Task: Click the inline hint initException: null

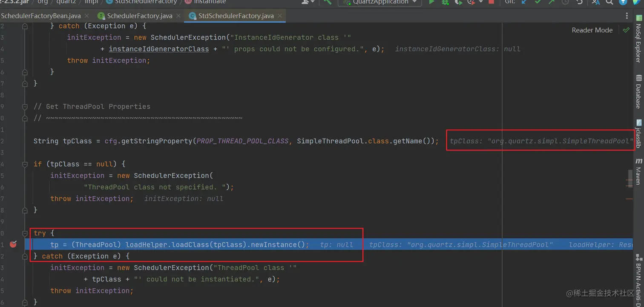Action: [x=184, y=199]
